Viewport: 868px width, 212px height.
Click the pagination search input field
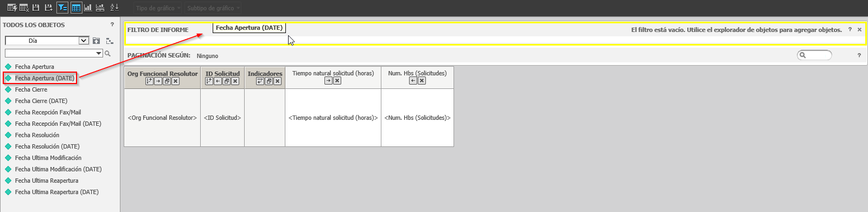click(814, 55)
